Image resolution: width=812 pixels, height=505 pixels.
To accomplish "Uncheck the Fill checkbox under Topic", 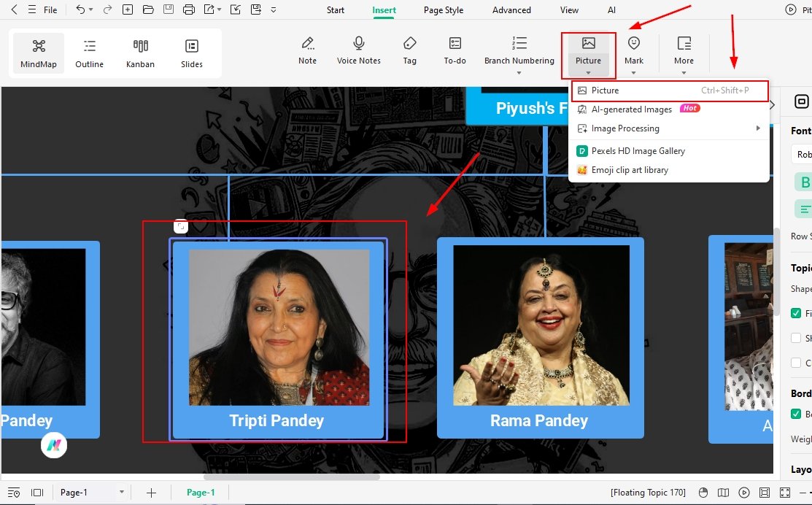I will 796,313.
